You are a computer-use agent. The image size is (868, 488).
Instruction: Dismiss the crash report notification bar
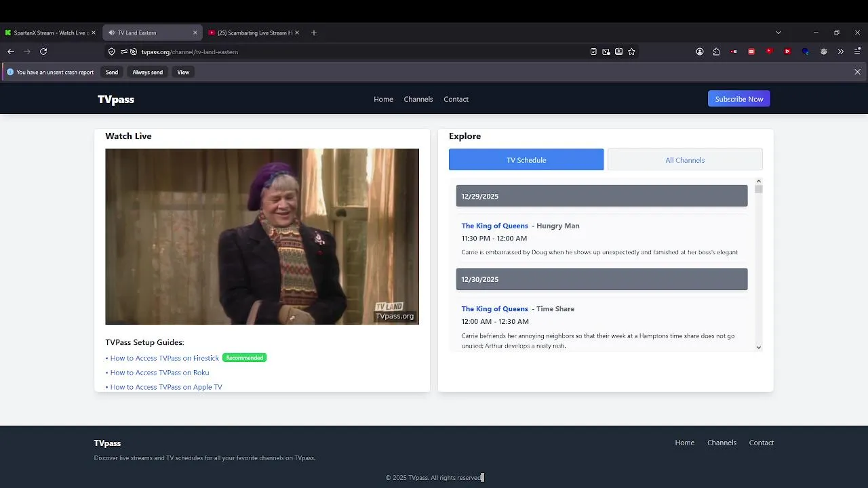point(858,72)
